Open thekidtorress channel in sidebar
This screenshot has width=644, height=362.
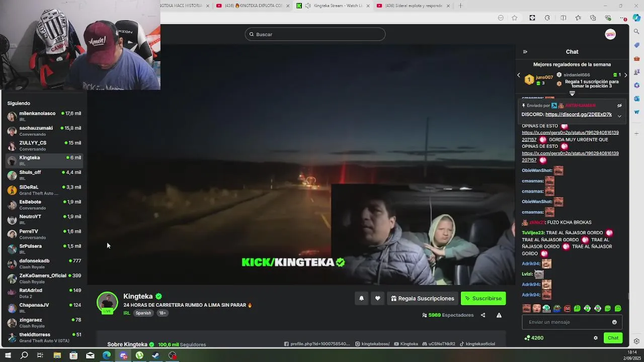click(x=44, y=337)
